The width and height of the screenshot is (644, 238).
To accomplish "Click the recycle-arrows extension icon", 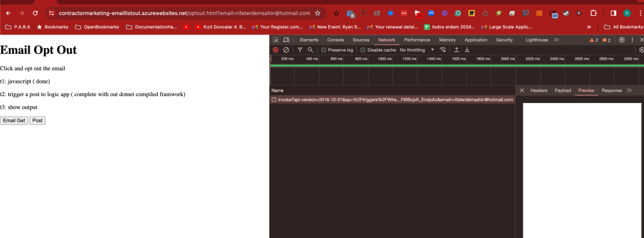I will pos(485,13).
